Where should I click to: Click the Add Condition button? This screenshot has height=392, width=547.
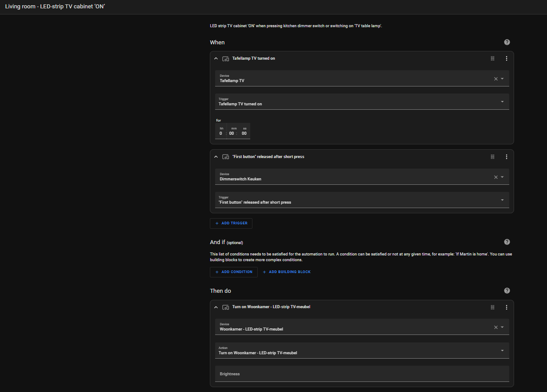point(234,272)
